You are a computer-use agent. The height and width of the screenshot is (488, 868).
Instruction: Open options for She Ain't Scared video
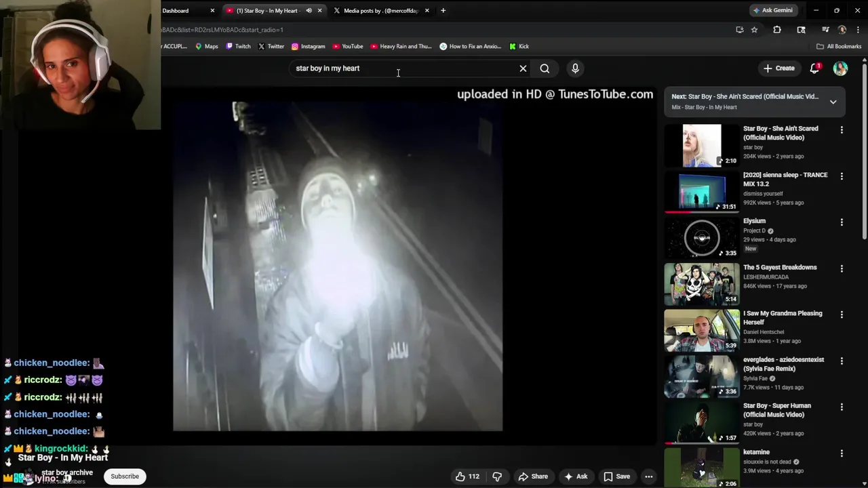coord(842,129)
